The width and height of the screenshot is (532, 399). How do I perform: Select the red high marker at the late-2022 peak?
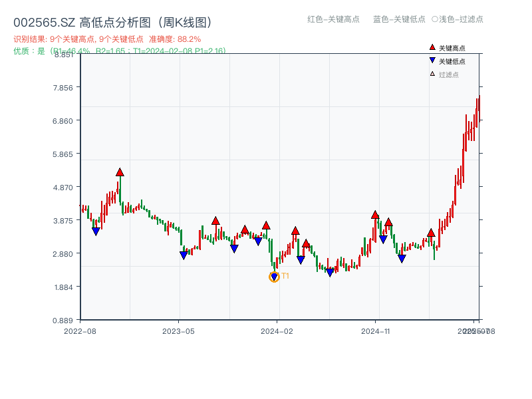pyautogui.click(x=120, y=172)
